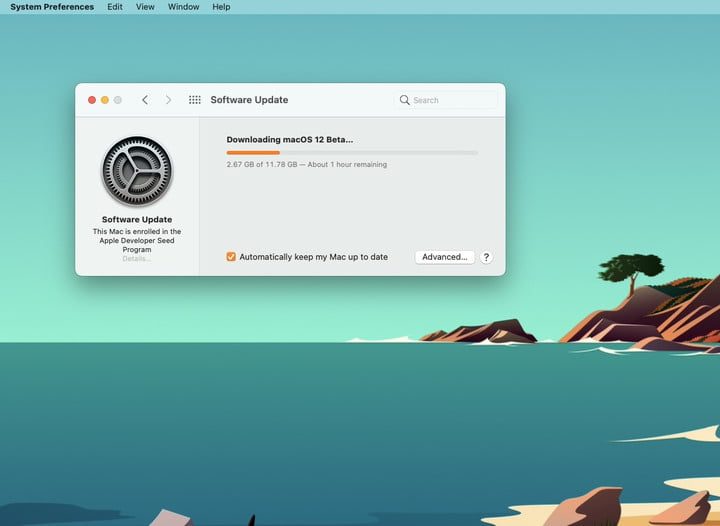The height and width of the screenshot is (526, 720).
Task: Click the orange download progress bar
Action: [352, 153]
